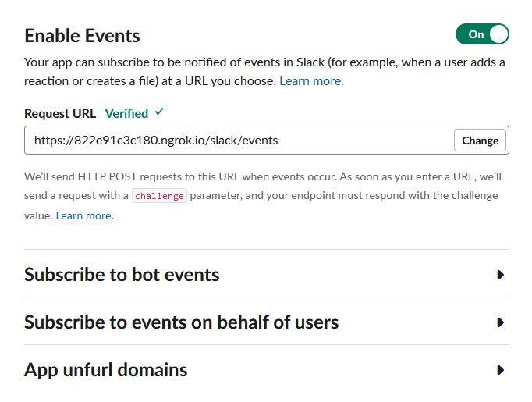Expand the Subscribe to events on behalf of users heading
This screenshot has width=532, height=402.
pos(181,322)
